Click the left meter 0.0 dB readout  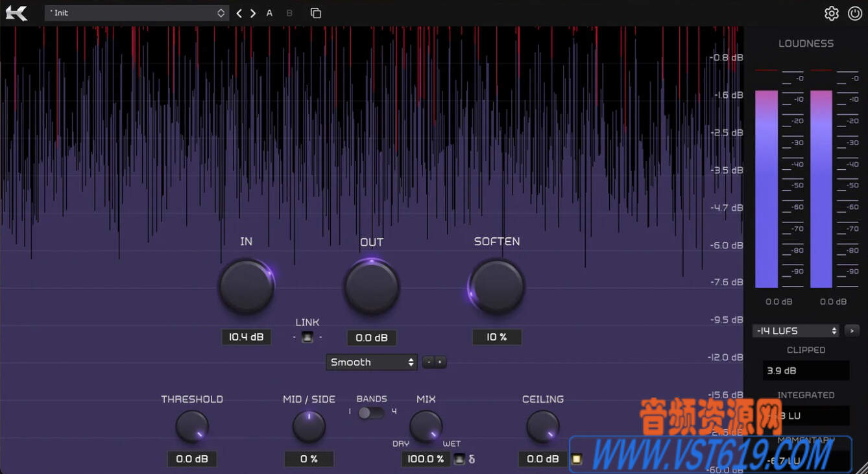778,302
